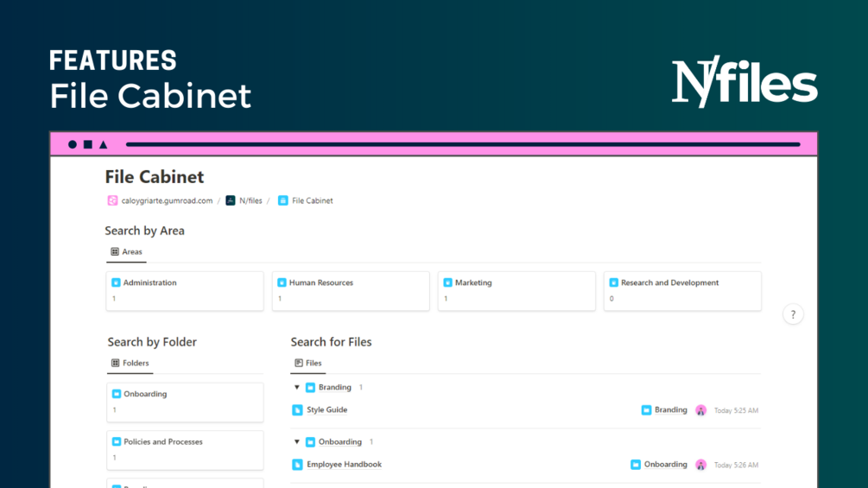The height and width of the screenshot is (488, 868).
Task: Click Policies and Processes card icon
Action: pyautogui.click(x=117, y=441)
